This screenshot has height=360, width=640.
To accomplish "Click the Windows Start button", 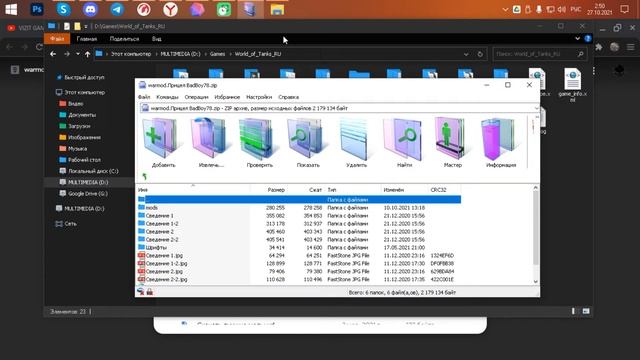I will point(11,9).
